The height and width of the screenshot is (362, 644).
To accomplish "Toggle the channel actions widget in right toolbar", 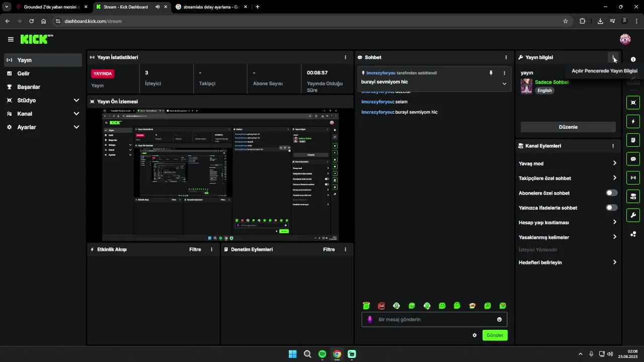I will coord(633,196).
